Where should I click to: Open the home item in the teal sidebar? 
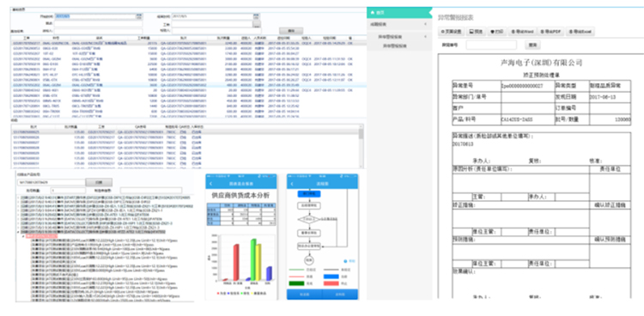377,13
